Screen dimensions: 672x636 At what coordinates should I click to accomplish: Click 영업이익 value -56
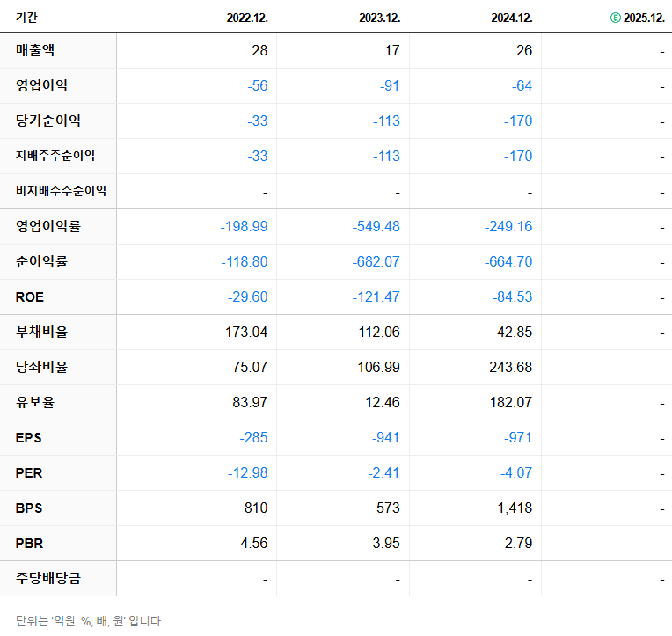(x=258, y=85)
